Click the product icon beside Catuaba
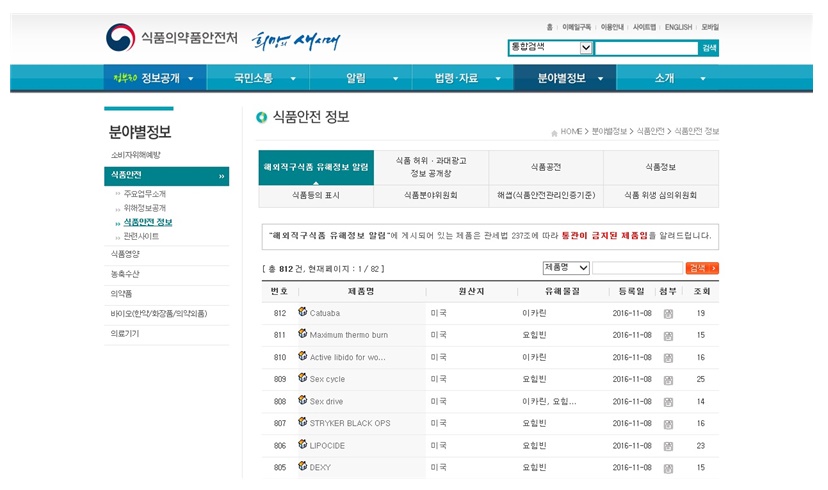828x490 pixels. coord(302,312)
